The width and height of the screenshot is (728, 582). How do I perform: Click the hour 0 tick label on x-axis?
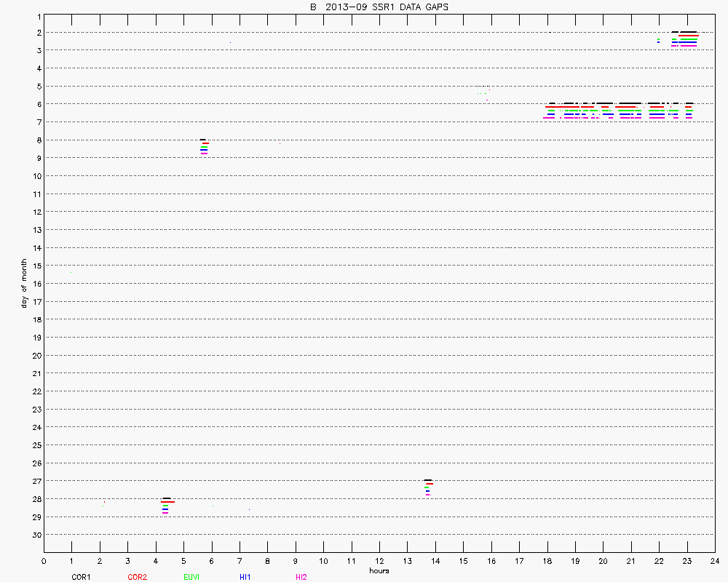(x=44, y=561)
